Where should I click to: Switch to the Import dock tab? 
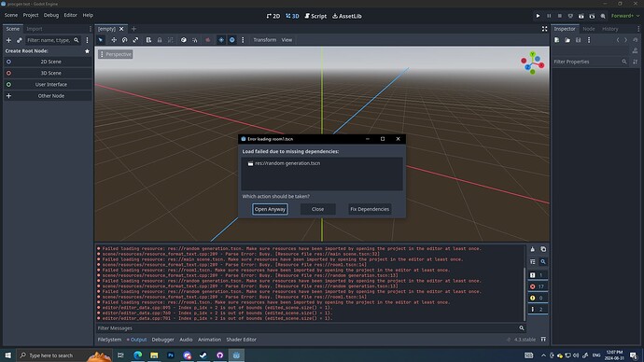[x=35, y=29]
